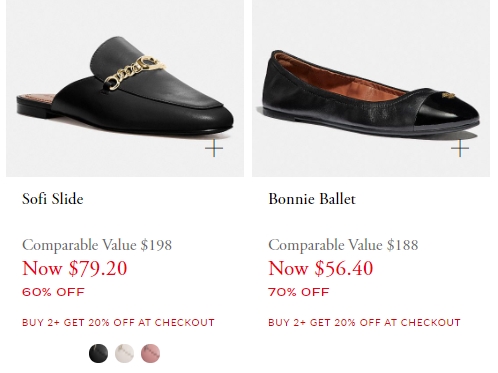Open the Bonnie Ballet product image

click(371, 88)
